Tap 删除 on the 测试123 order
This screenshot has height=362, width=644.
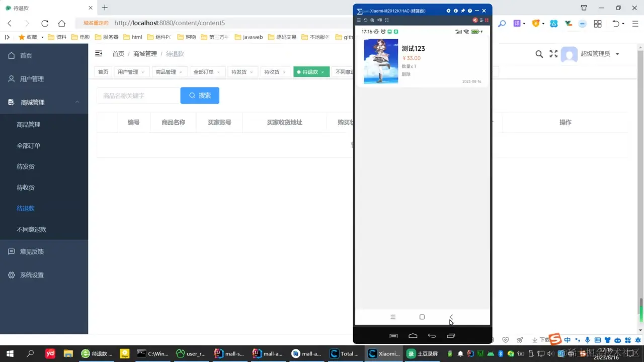pyautogui.click(x=406, y=74)
